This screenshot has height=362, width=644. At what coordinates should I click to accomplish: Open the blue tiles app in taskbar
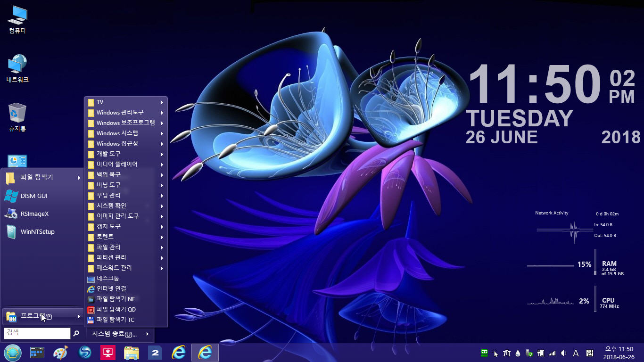(37, 353)
